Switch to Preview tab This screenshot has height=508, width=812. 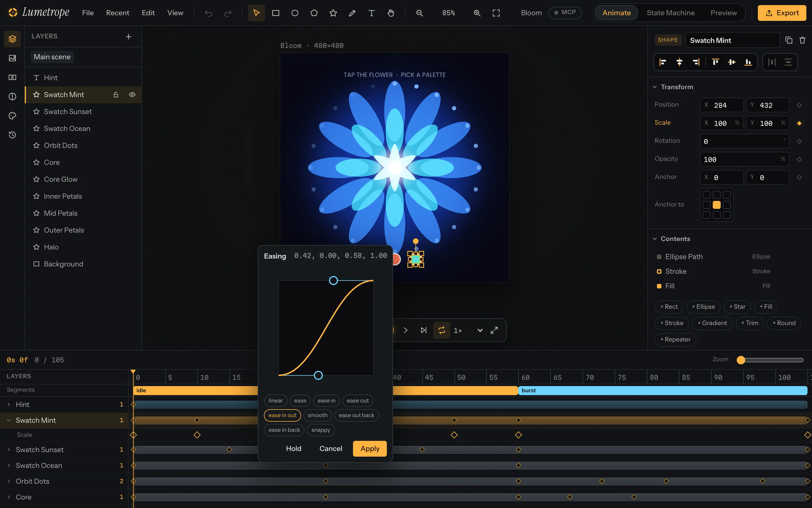(723, 13)
